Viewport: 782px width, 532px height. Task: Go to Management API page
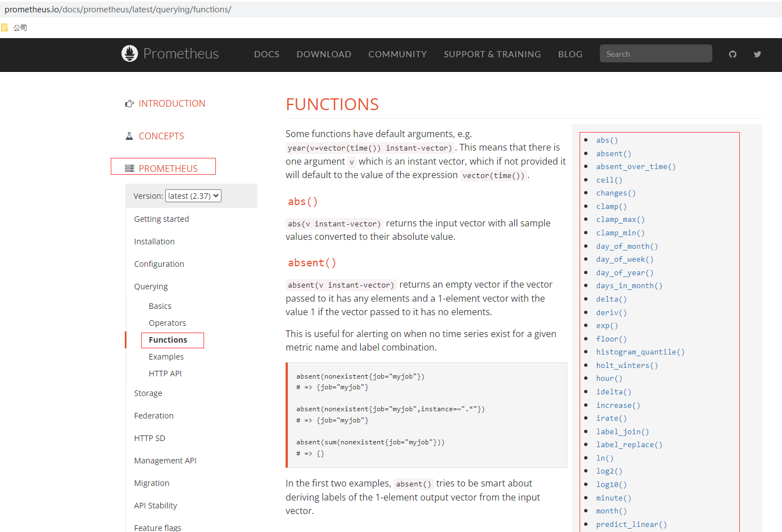click(x=165, y=461)
